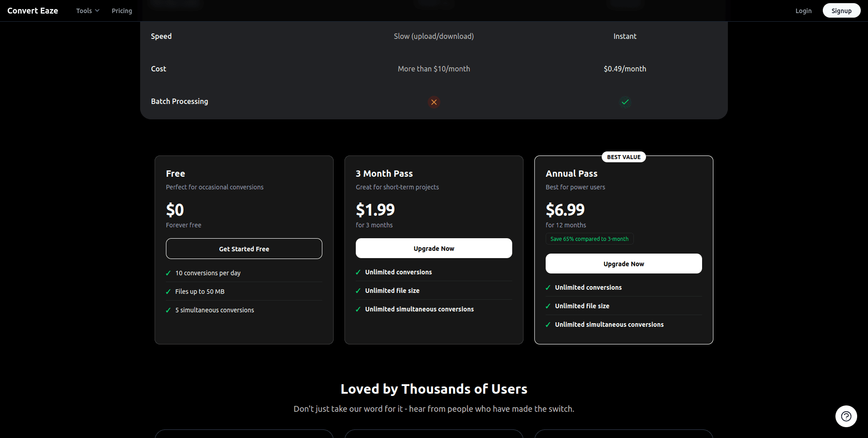Click Upgrade Now on the Annual Pass
Image resolution: width=868 pixels, height=438 pixels.
623,264
